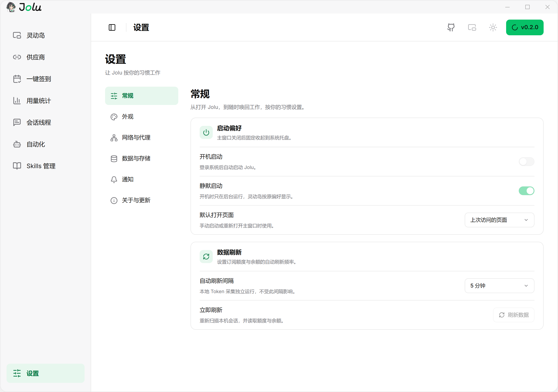Click the Skills 管理 book icon
The image size is (558, 392).
17,166
